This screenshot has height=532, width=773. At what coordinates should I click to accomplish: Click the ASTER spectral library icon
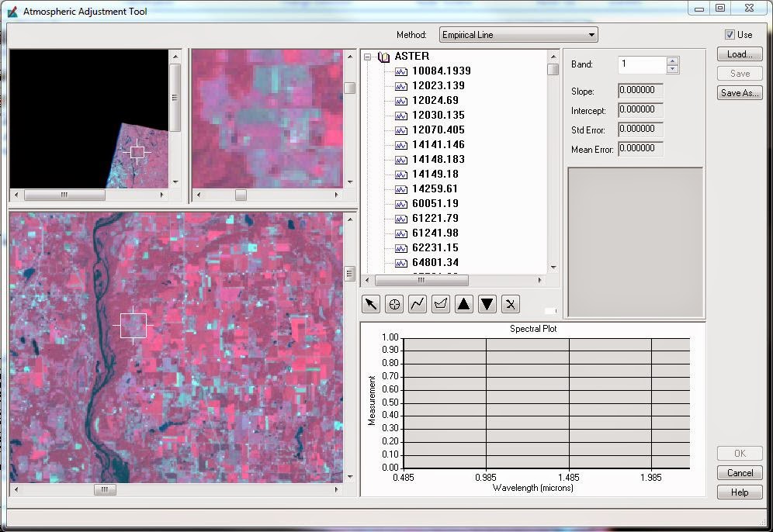[x=383, y=56]
